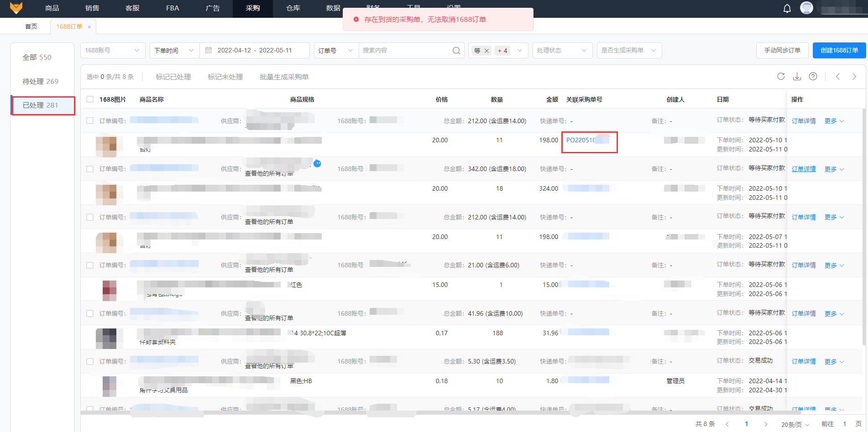Open the 下单时间 type dropdown

[x=175, y=50]
